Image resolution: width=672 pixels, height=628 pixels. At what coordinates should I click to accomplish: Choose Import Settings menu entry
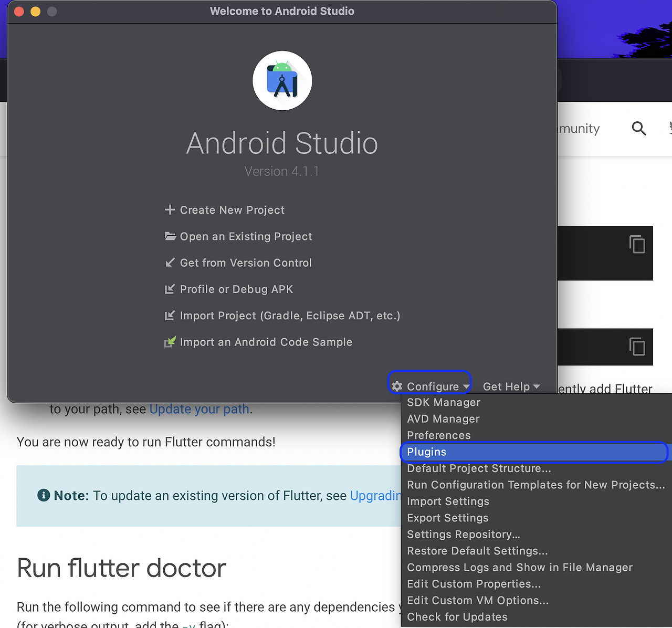(x=536, y=501)
